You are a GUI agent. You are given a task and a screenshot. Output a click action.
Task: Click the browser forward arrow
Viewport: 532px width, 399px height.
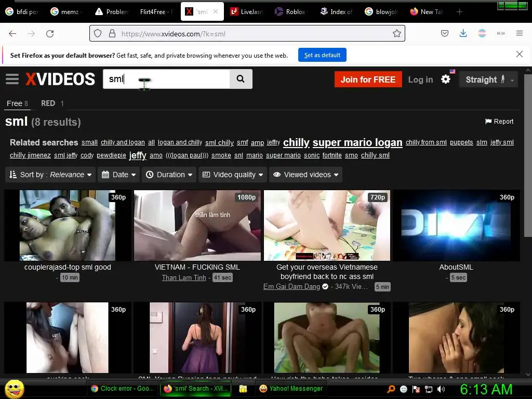(x=31, y=34)
